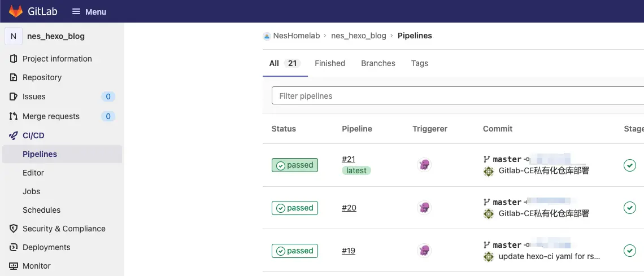The height and width of the screenshot is (276, 644).
Task: Go to Merge requests in sidebar
Action: 51,116
